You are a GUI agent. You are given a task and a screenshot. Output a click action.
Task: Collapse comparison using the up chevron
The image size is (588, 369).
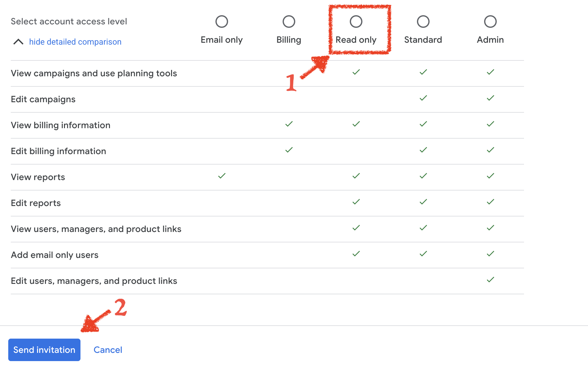18,42
